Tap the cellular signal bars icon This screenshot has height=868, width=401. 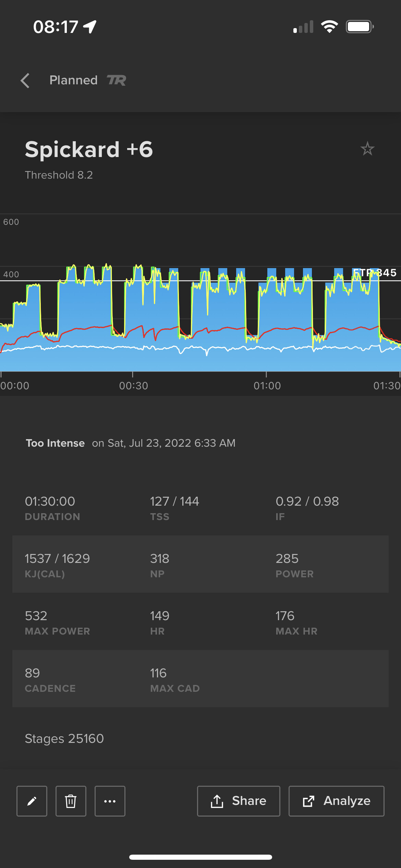303,26
